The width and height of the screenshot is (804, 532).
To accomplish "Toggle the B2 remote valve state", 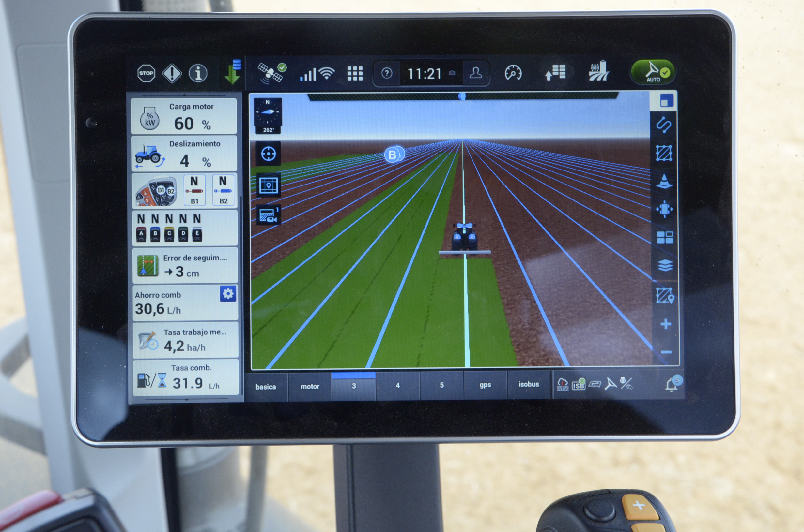I will pos(223,190).
